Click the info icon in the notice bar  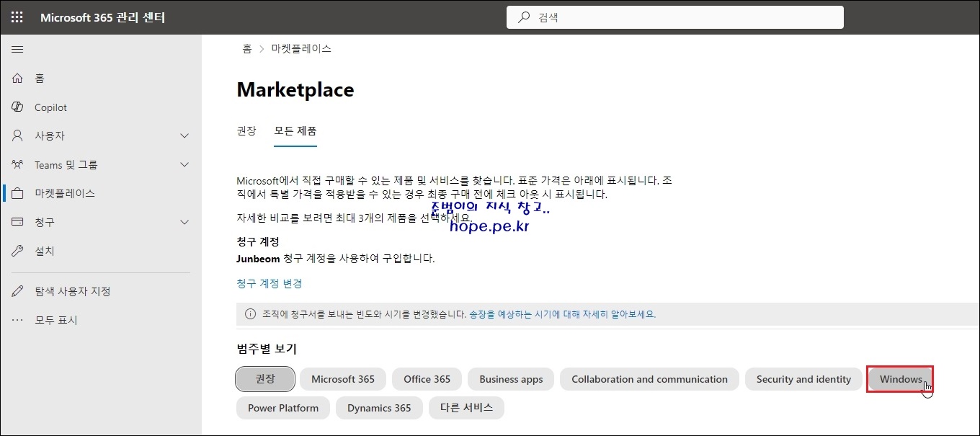pyautogui.click(x=250, y=314)
